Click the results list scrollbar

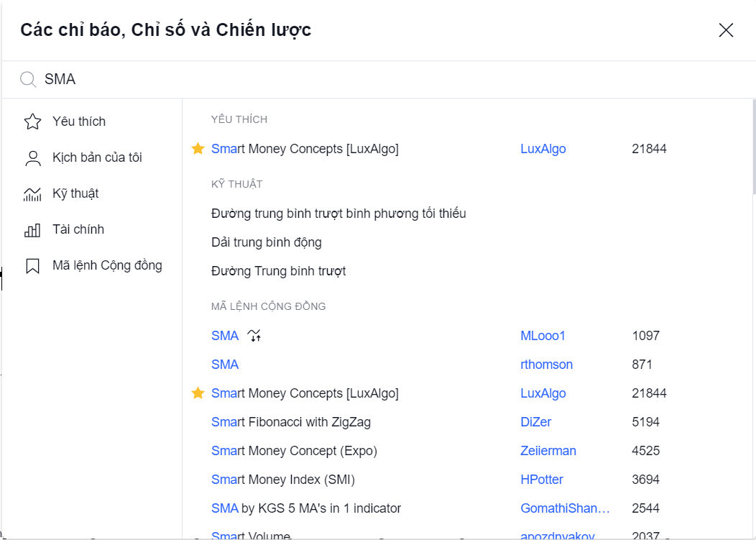pos(753,147)
